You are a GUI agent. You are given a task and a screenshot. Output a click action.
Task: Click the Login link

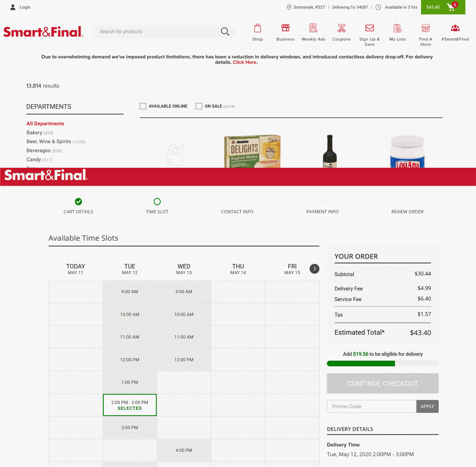[25, 7]
